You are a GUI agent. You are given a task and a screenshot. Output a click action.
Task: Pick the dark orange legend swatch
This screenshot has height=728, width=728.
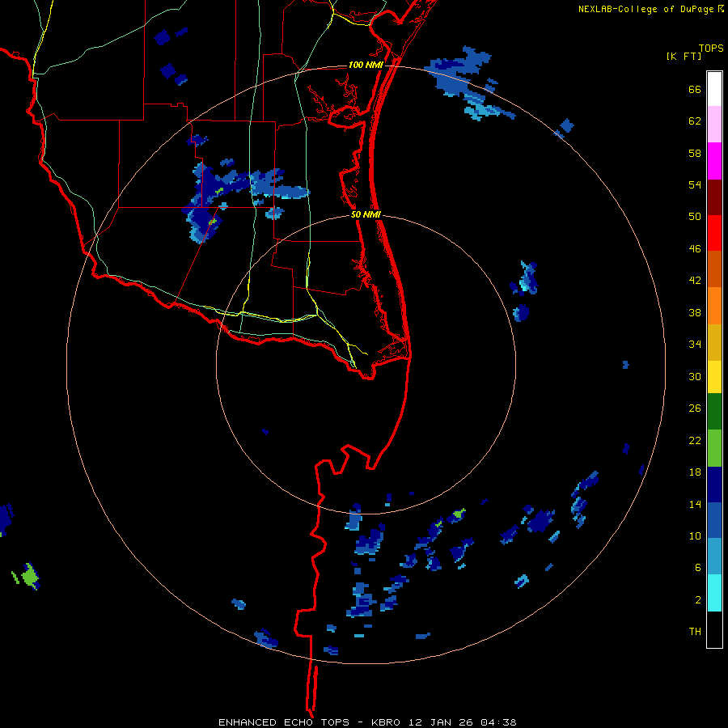(x=714, y=269)
